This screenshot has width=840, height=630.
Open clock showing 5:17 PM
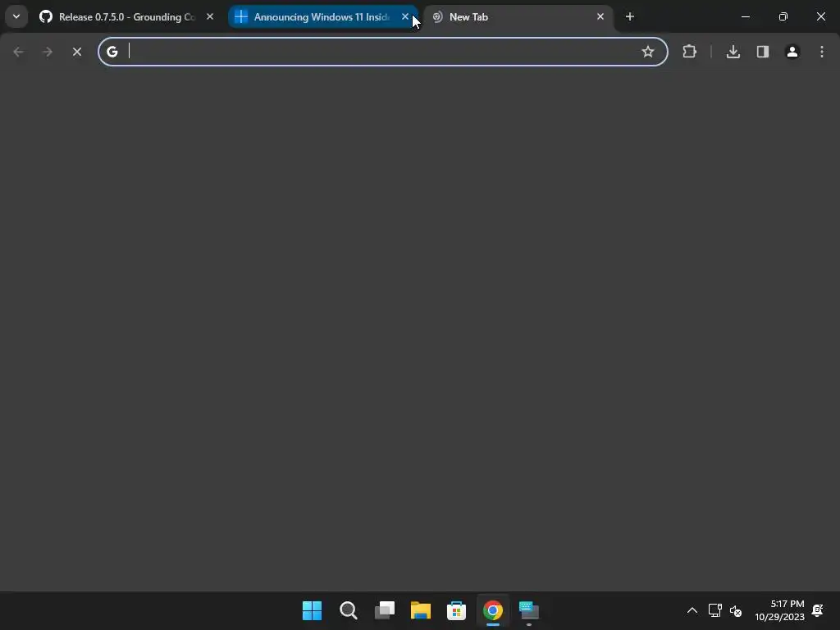point(779,610)
